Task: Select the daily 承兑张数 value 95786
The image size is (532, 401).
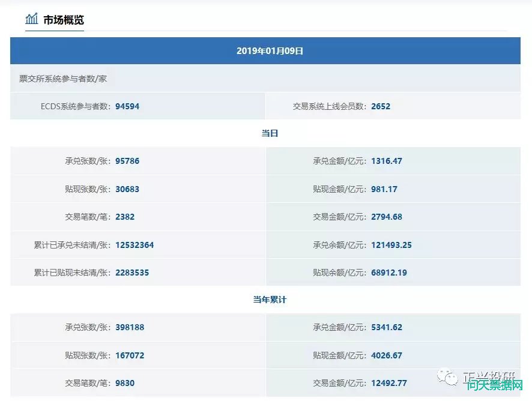Action: pyautogui.click(x=127, y=161)
